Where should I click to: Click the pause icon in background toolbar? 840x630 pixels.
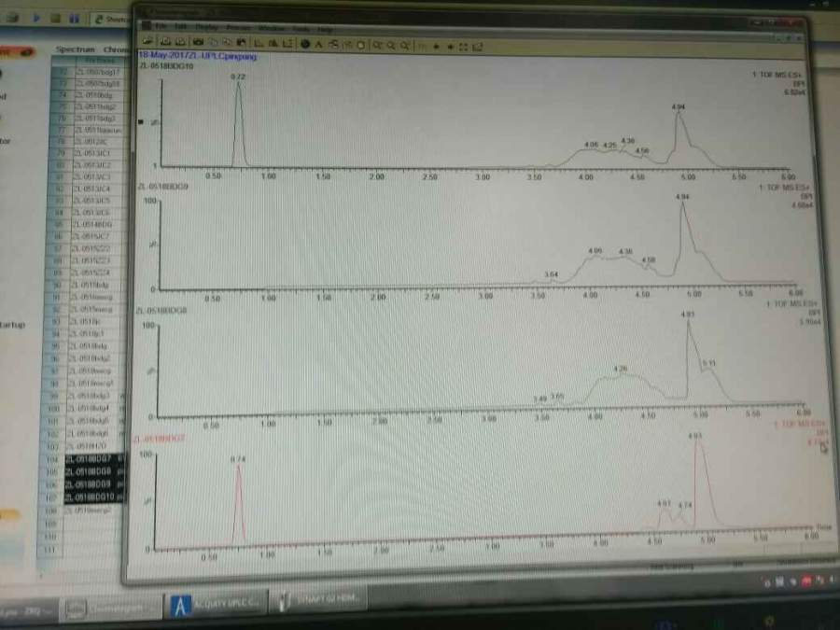click(75, 19)
